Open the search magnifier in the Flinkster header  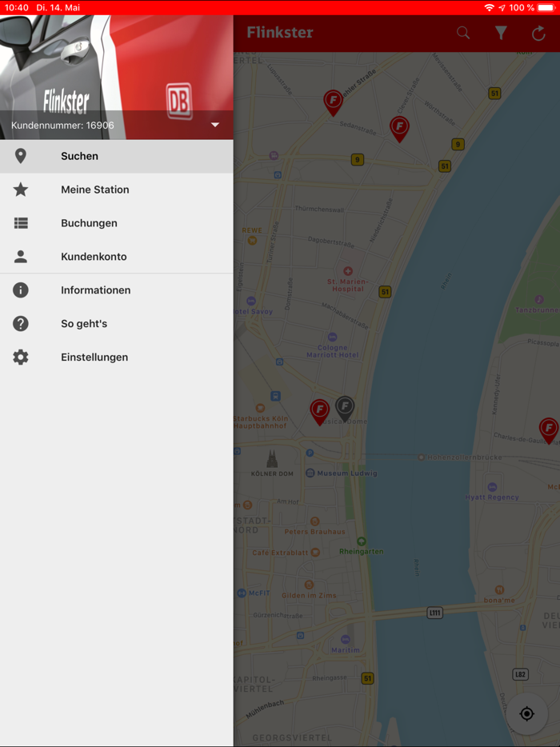[462, 33]
